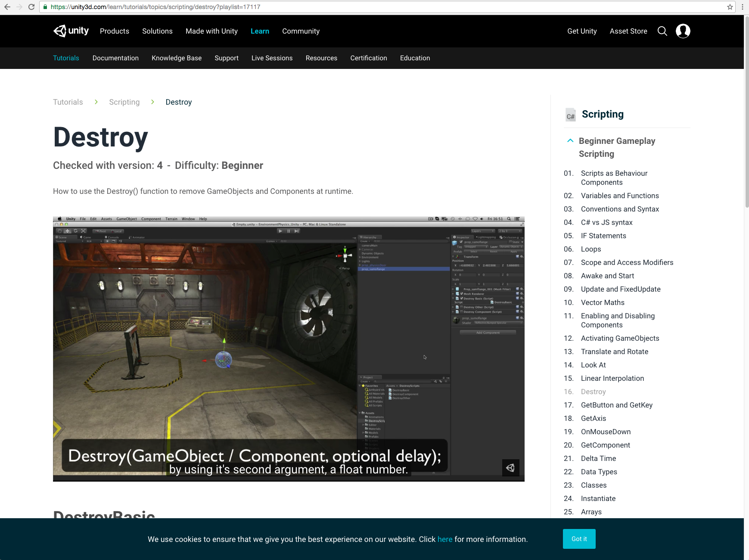Open the user account avatar icon

tap(683, 31)
